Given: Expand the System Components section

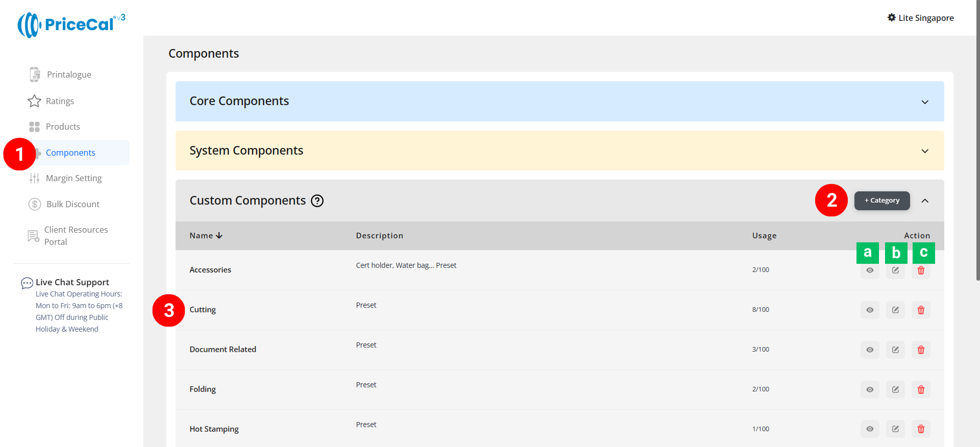Looking at the screenshot, I should (x=924, y=151).
